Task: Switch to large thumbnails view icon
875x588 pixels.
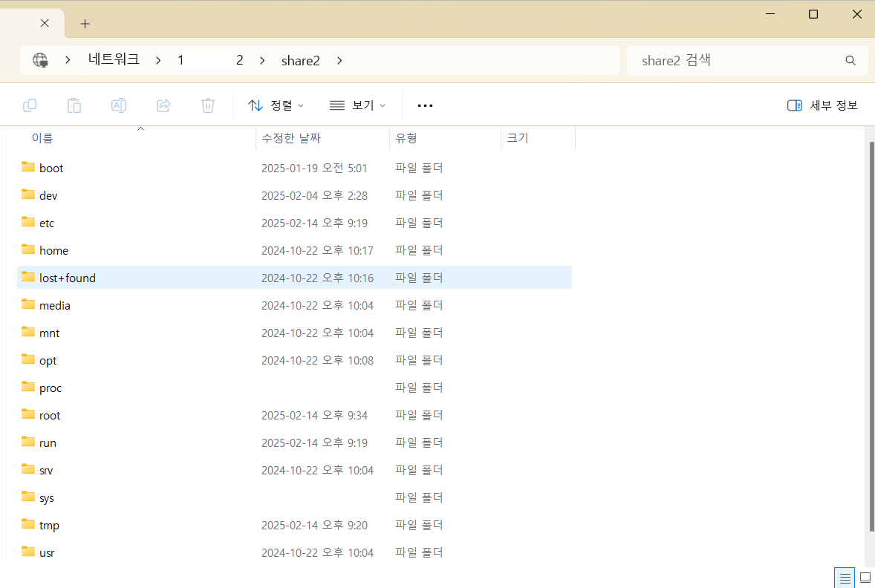Action: click(x=865, y=578)
